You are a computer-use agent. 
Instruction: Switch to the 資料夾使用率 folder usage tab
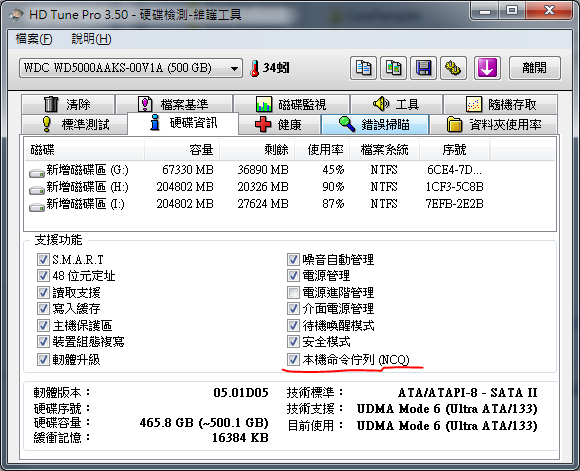494,124
